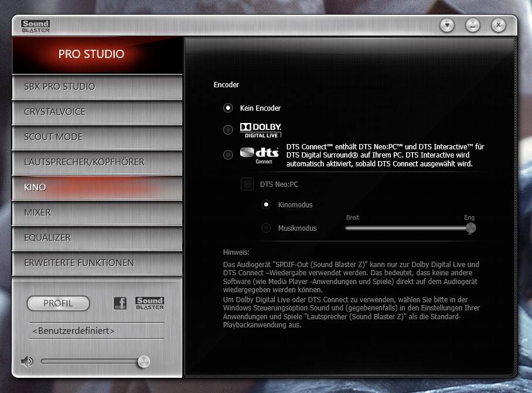Open the CRYSTALVOICE section
The width and height of the screenshot is (532, 393).
point(97,112)
